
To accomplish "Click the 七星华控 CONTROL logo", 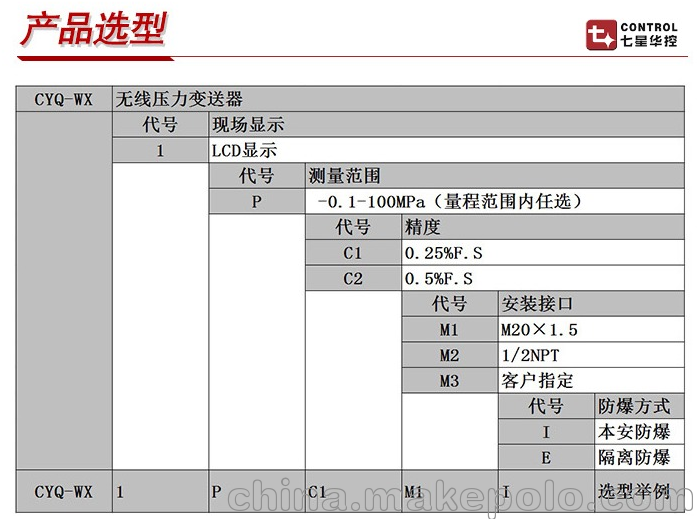I will click(632, 35).
